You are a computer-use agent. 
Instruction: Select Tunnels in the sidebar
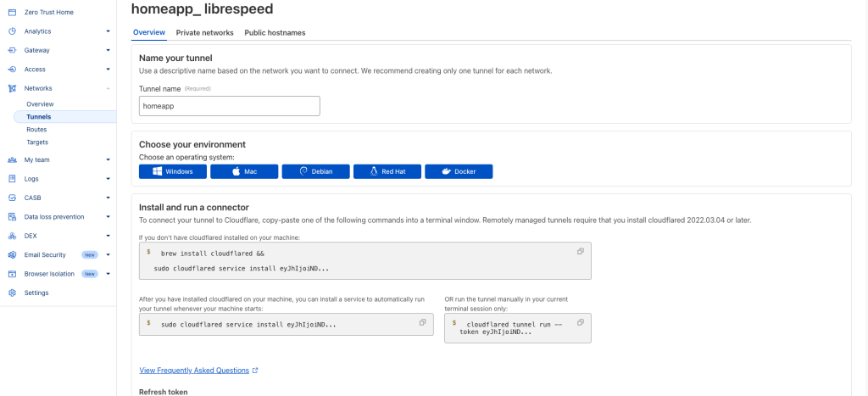[64, 117]
